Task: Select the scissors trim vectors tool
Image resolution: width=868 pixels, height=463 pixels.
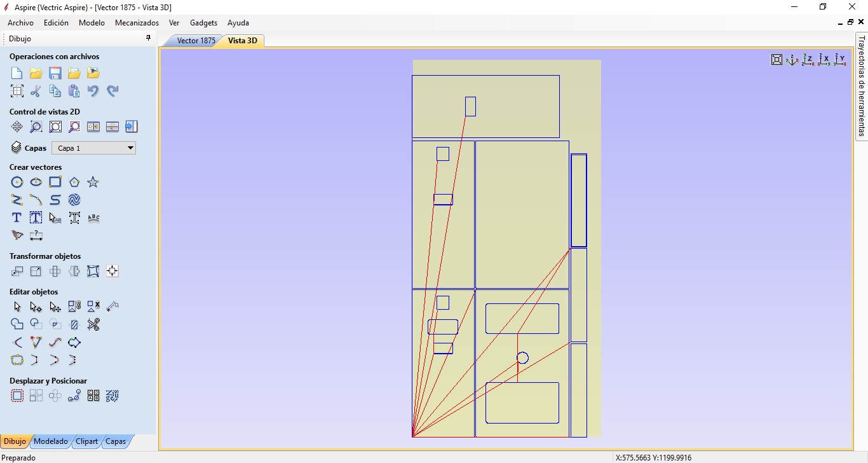Action: click(x=93, y=325)
